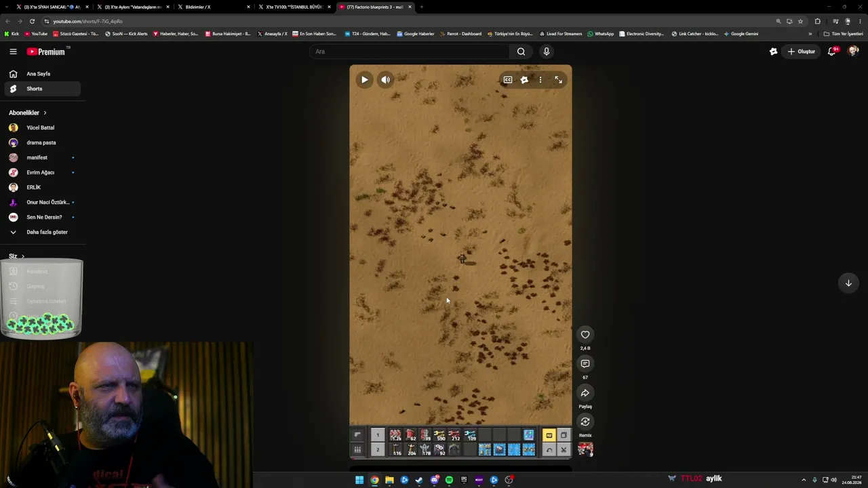Viewport: 868px width, 488px height.
Task: Open the comments for this Short
Action: (x=585, y=364)
